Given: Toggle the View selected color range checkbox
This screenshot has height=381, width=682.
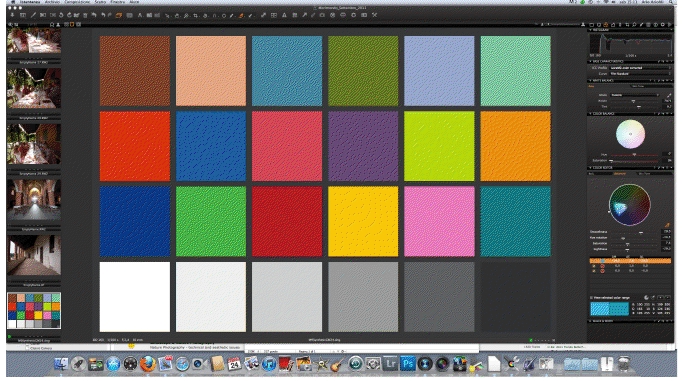Looking at the screenshot, I should (592, 297).
